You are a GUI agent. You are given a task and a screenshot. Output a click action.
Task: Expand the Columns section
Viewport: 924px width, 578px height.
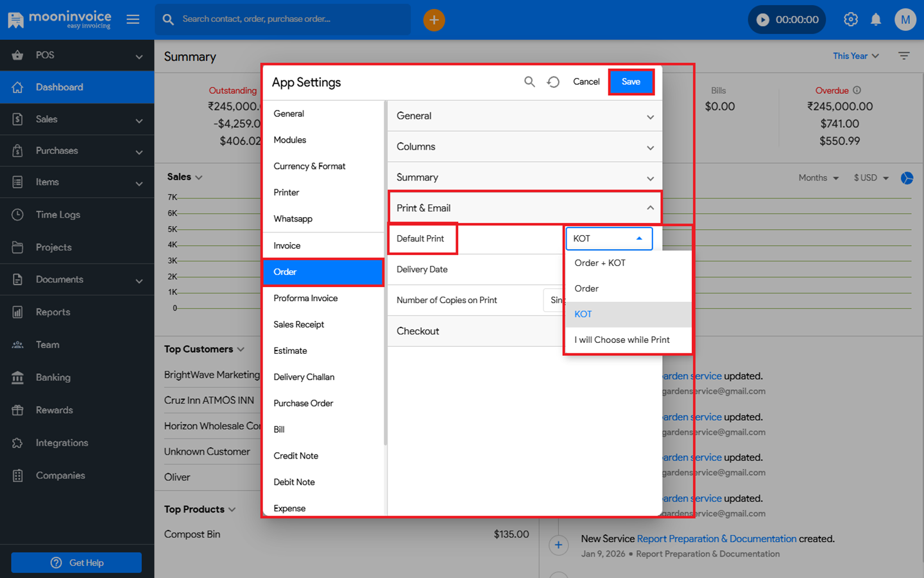(650, 147)
